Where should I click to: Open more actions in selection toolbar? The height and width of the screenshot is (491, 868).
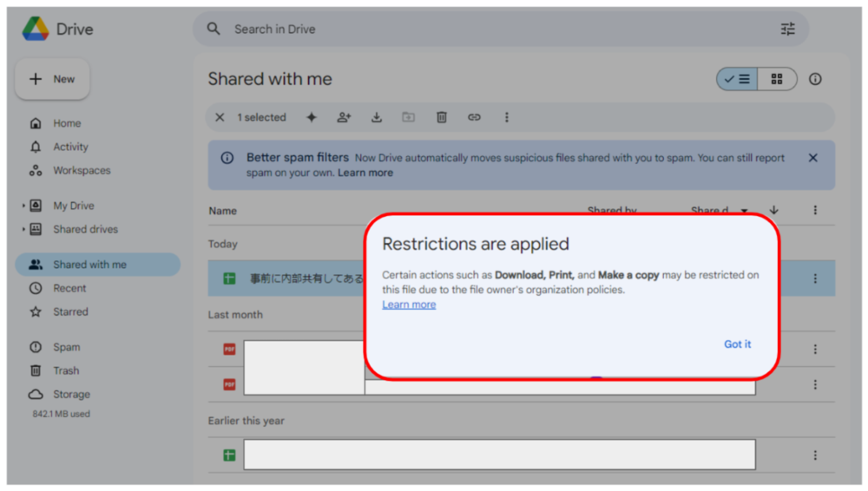tap(507, 117)
